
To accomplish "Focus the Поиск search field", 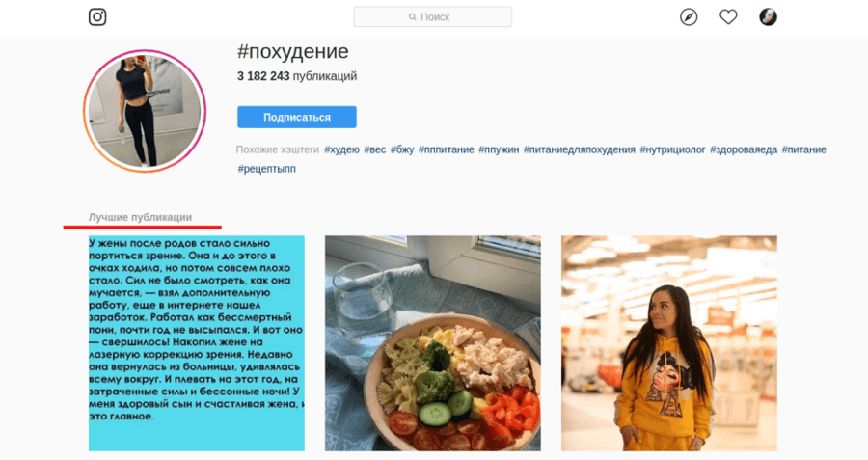I will tap(433, 16).
